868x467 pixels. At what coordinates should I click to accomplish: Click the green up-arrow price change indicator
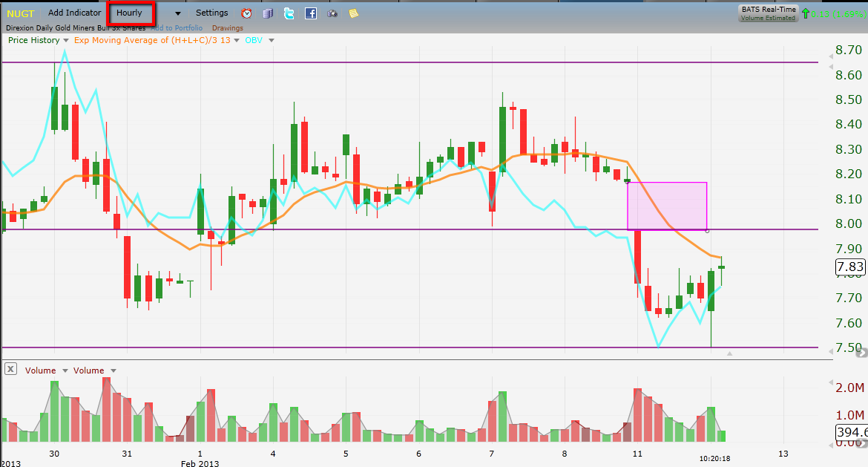tap(805, 13)
